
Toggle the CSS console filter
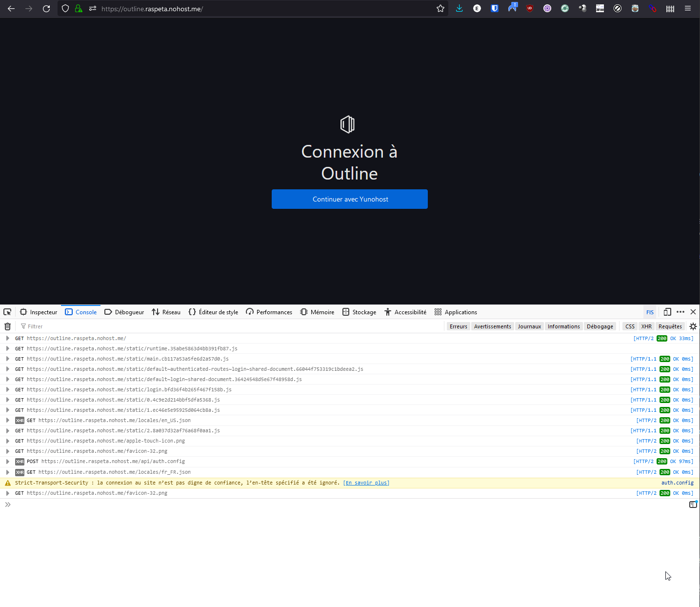630,326
